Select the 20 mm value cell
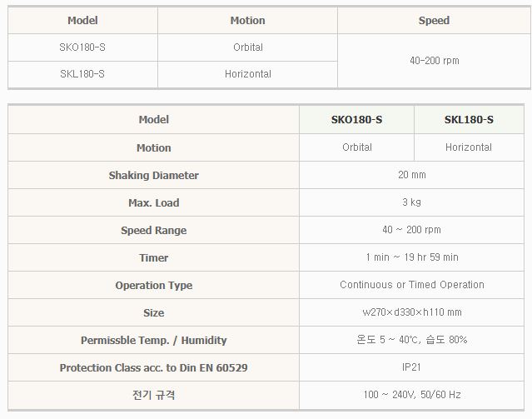This screenshot has height=419, width=532. click(x=412, y=175)
